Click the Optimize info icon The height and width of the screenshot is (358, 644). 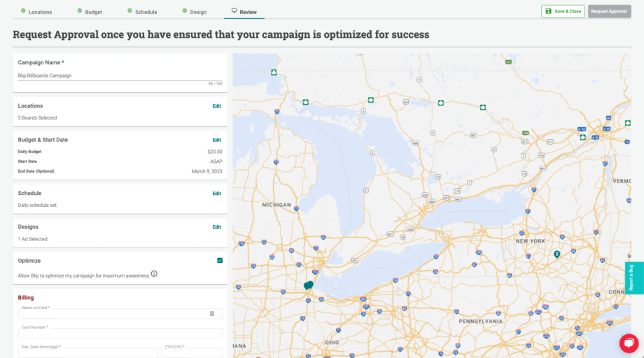(x=154, y=273)
